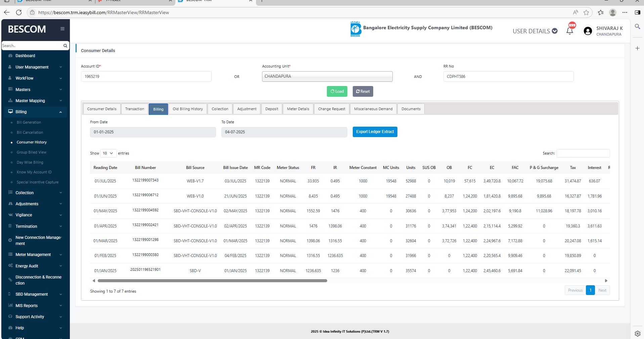Expand Collection sidebar menu
Screen dimensions: 644x339
(x=35, y=193)
